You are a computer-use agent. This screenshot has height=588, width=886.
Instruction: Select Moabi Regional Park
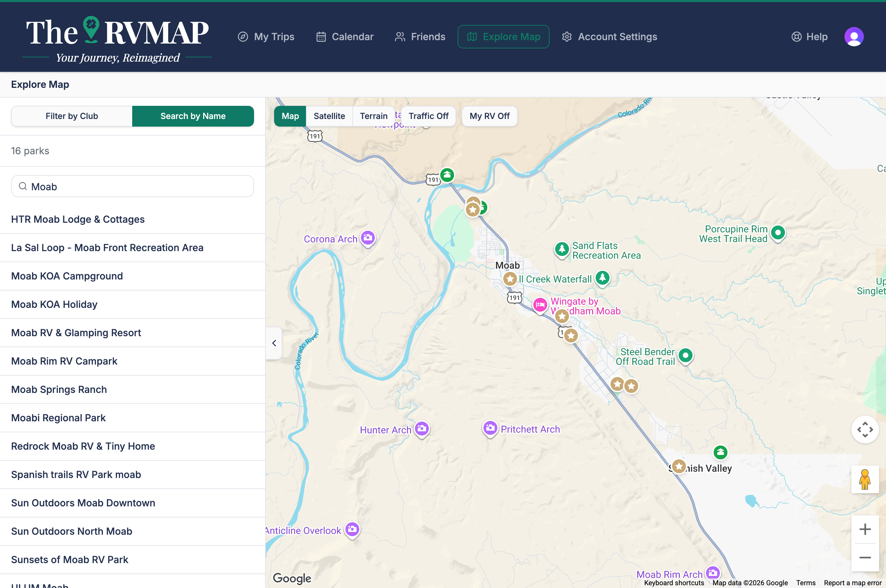point(133,418)
